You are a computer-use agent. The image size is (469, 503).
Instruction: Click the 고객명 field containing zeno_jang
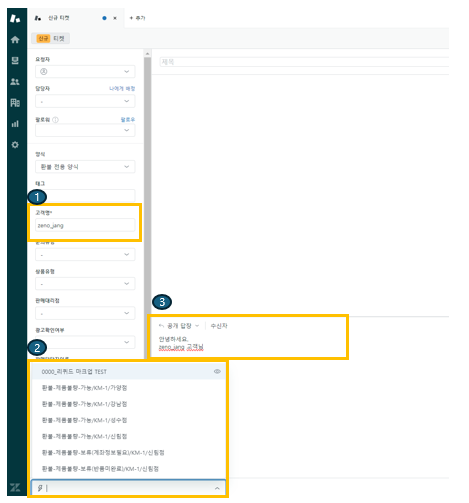[85, 225]
